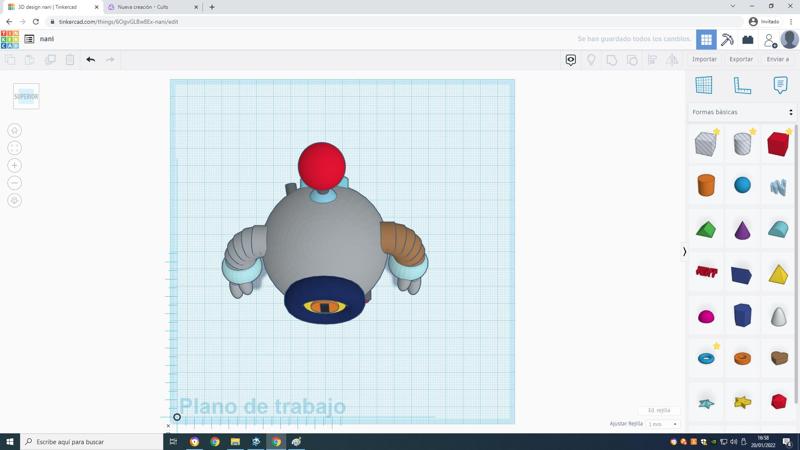Click the Importar button
Viewport: 800px width, 450px height.
(704, 59)
